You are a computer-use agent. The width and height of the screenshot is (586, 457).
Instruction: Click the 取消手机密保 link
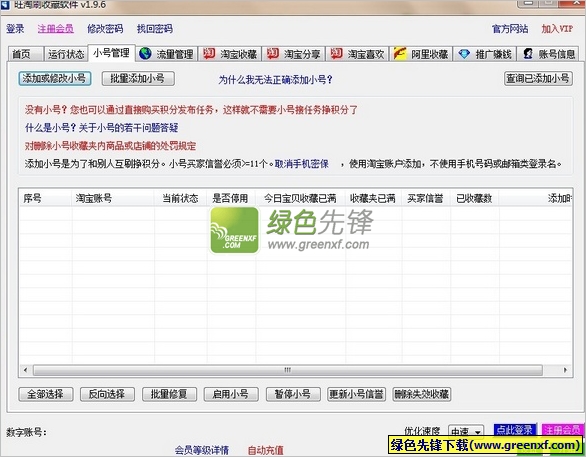click(x=302, y=164)
